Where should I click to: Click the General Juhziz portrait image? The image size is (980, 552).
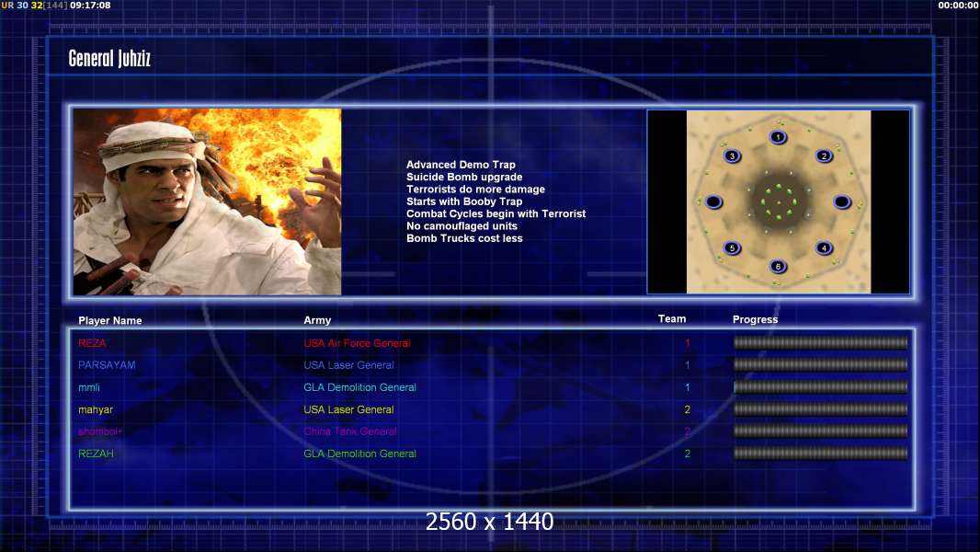207,201
